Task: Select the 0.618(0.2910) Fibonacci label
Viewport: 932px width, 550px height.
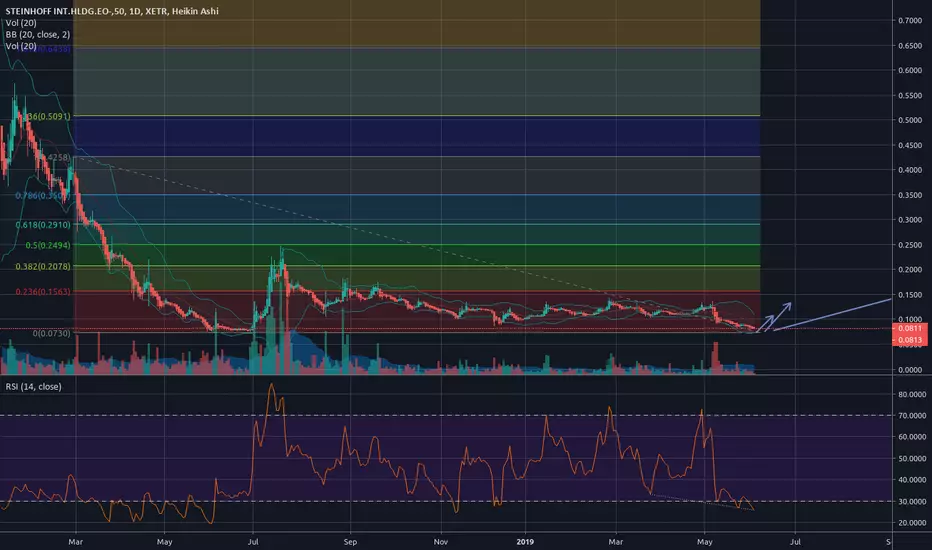Action: pos(43,225)
